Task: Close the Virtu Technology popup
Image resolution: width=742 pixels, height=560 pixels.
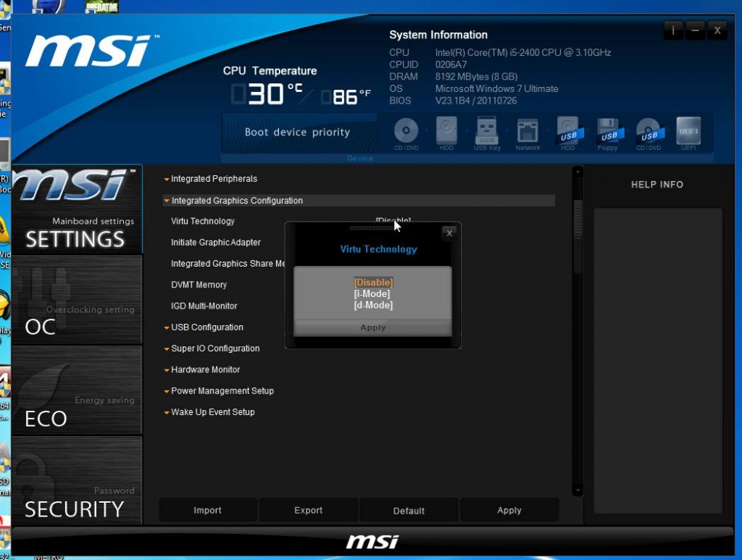Action: click(449, 233)
